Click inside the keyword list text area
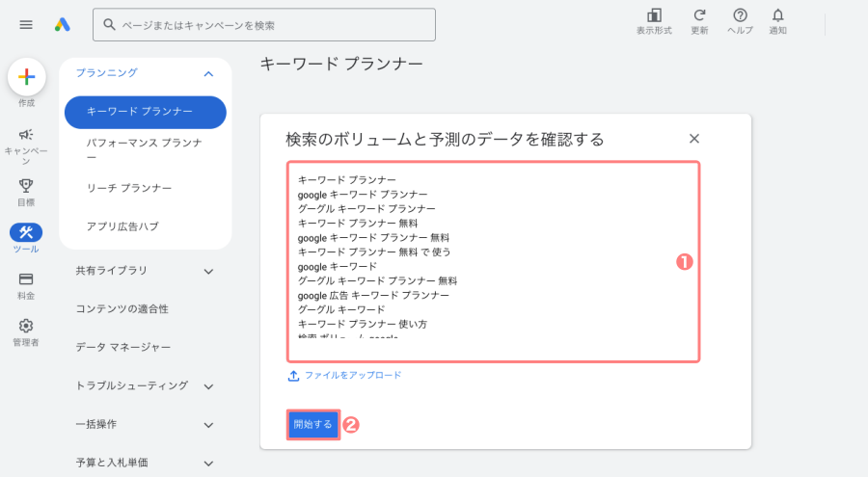The height and width of the screenshot is (477, 868). [x=493, y=262]
